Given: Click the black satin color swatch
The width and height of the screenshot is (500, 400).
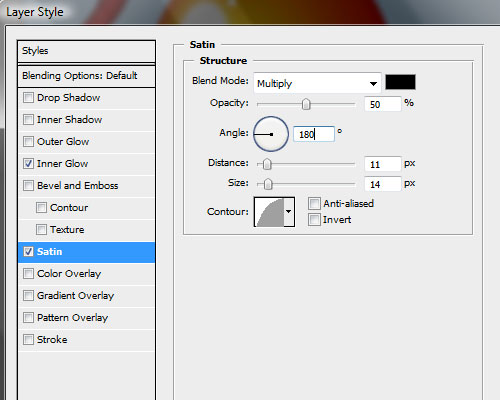Looking at the screenshot, I should point(400,82).
